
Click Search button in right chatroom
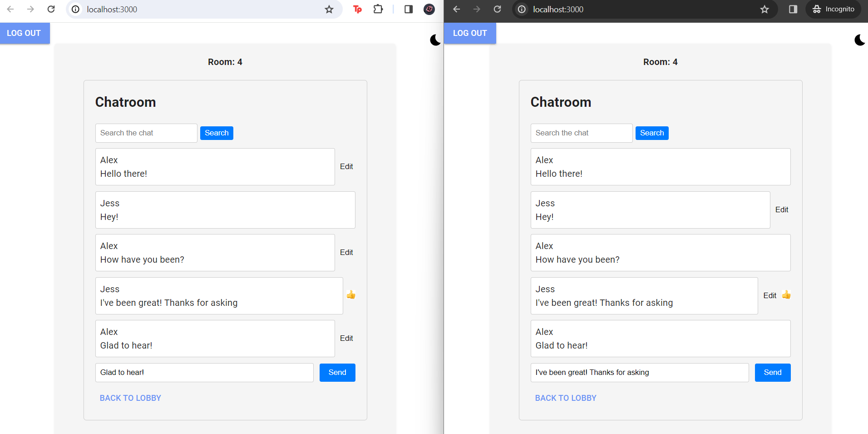click(x=651, y=133)
